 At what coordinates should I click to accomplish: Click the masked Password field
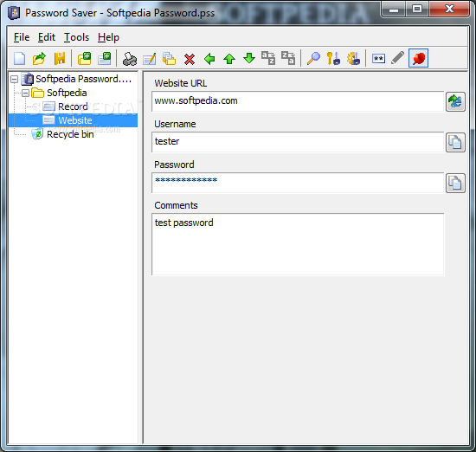click(298, 183)
